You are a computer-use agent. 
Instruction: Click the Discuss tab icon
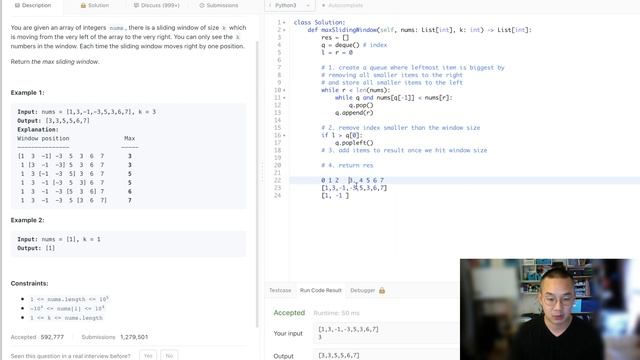point(136,5)
